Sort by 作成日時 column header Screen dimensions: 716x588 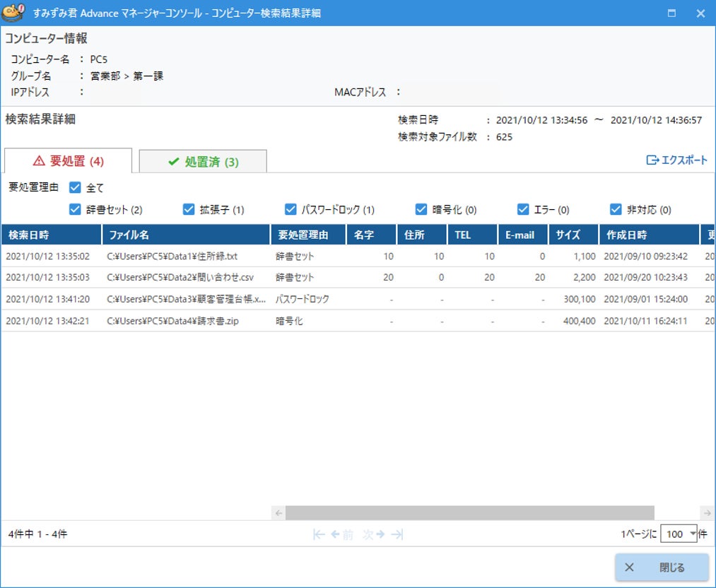[x=649, y=235]
